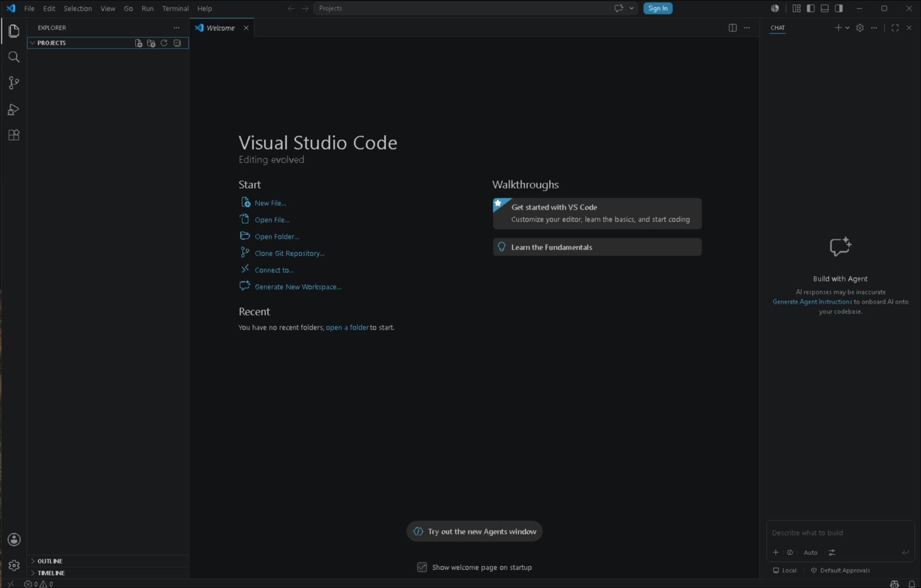Open the Extensions view
Screen dimensions: 921x588
(14, 135)
